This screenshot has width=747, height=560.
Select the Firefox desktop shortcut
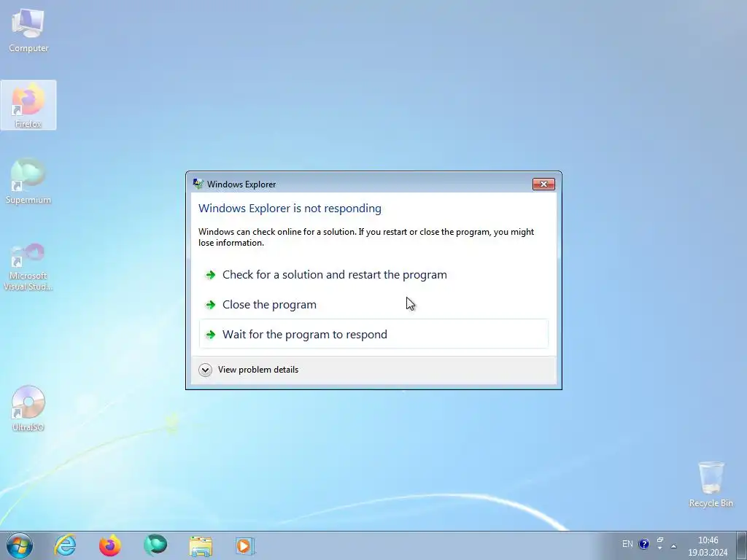pyautogui.click(x=28, y=105)
